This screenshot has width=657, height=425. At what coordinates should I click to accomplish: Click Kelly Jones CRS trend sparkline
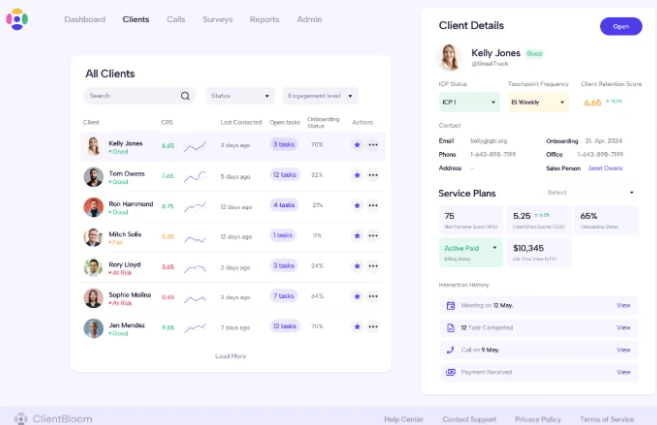tap(195, 146)
